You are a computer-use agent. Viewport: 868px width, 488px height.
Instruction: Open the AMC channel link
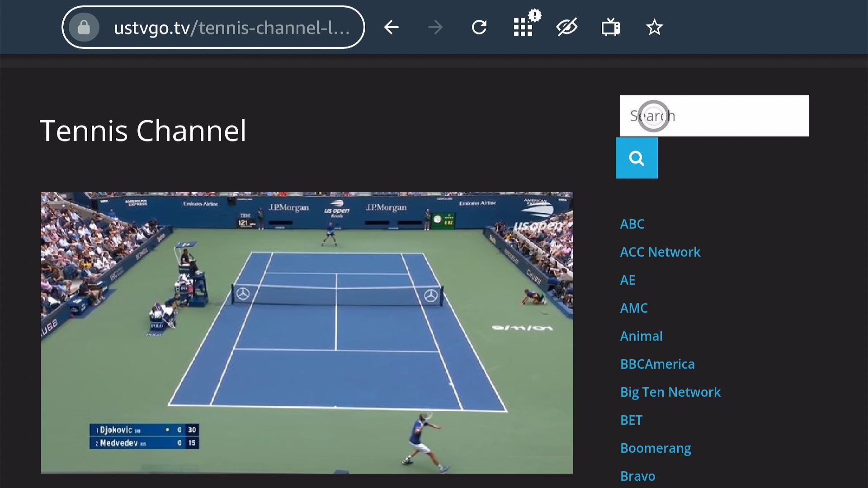pos(634,308)
